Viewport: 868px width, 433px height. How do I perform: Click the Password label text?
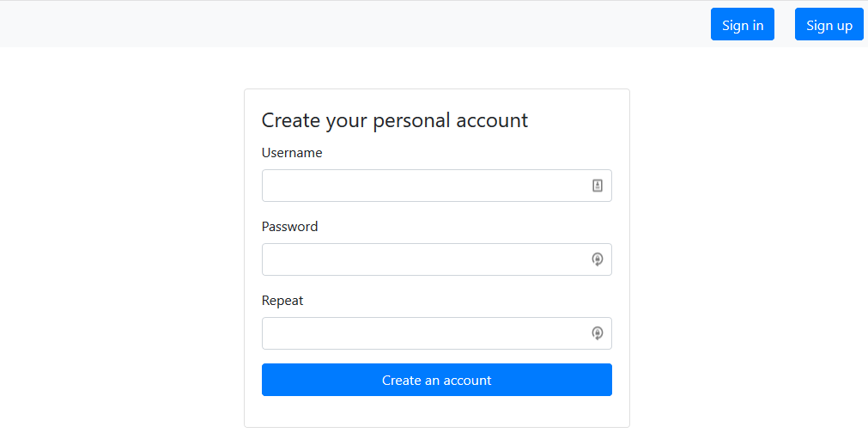point(289,227)
